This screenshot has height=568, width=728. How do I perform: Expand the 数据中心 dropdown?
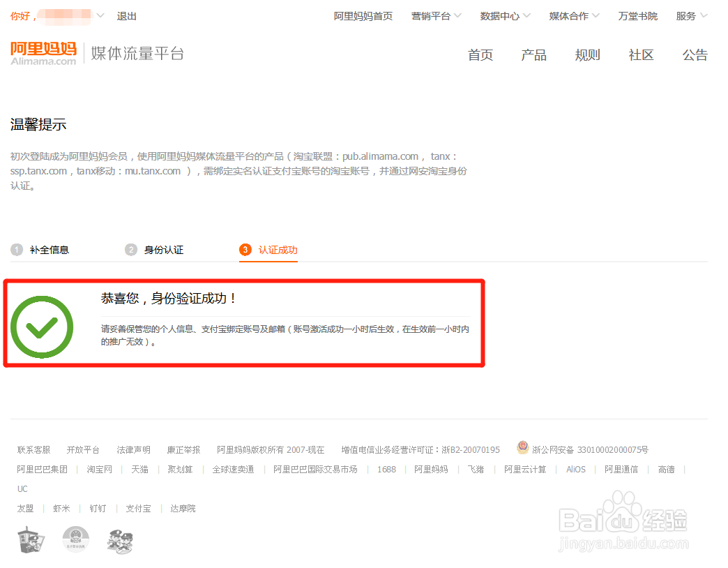pos(526,16)
